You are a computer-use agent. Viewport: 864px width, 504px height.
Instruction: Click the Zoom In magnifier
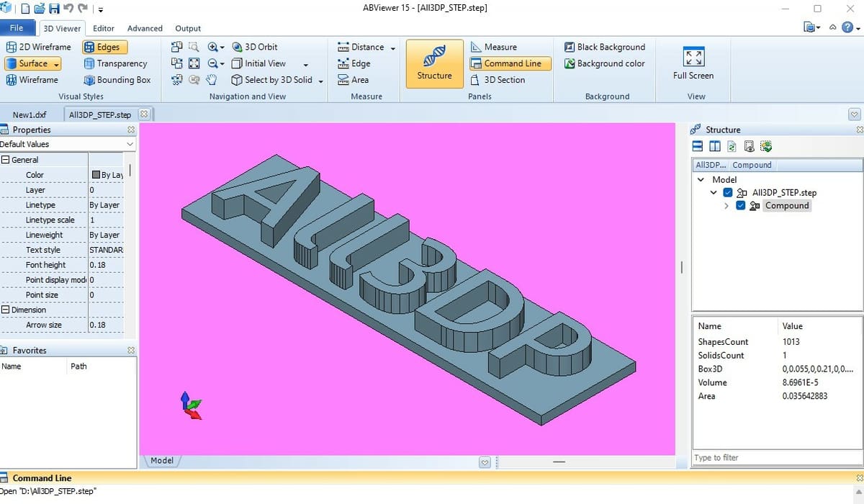213,47
